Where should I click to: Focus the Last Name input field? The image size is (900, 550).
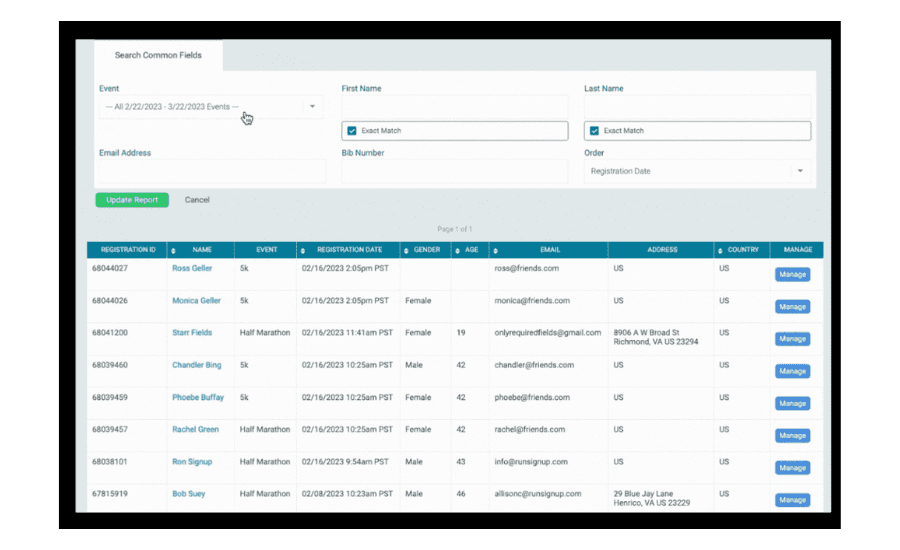click(x=697, y=107)
